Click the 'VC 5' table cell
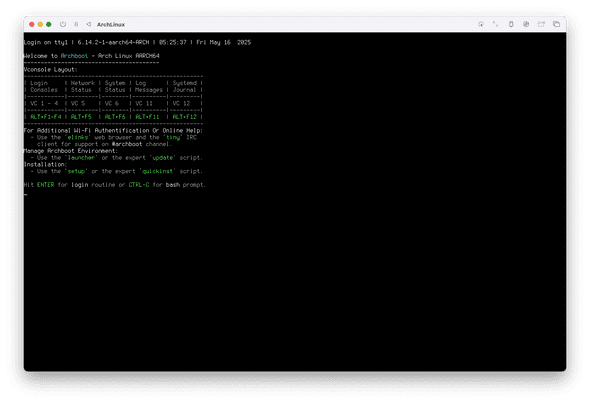The width and height of the screenshot is (590, 403). pos(78,103)
